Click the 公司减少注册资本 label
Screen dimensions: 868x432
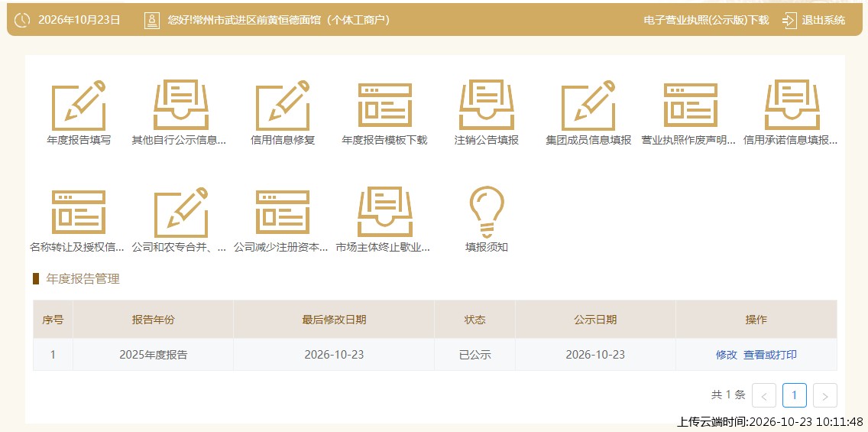click(x=280, y=247)
